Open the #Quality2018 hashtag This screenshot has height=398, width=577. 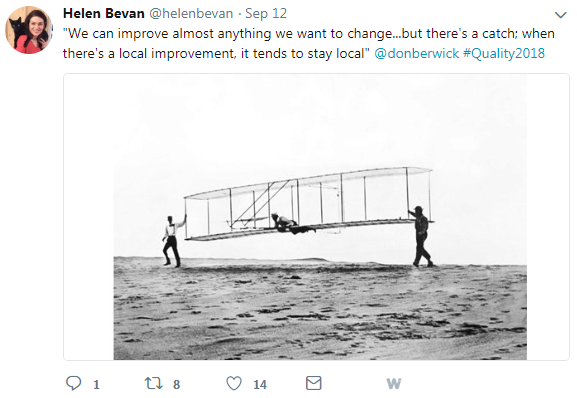click(504, 53)
